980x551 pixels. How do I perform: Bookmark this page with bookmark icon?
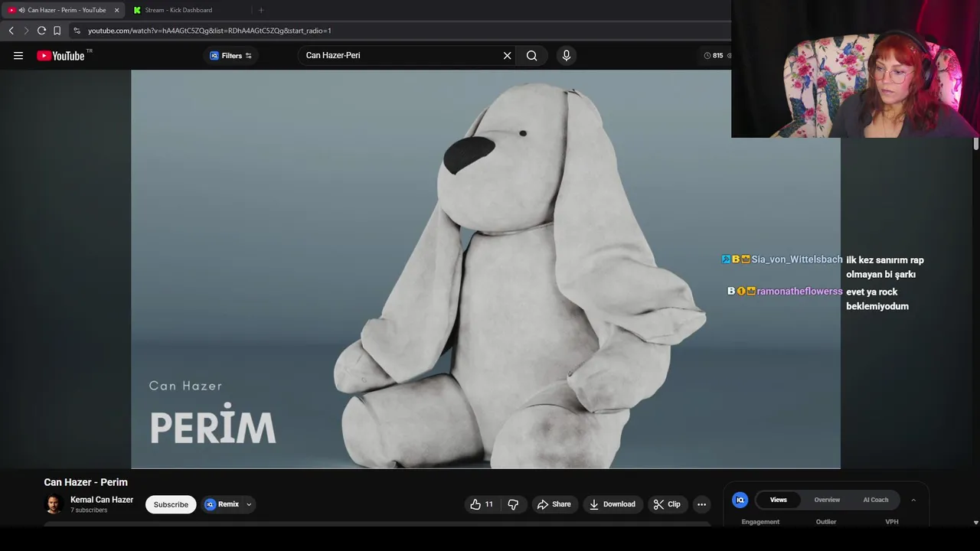pos(57,31)
